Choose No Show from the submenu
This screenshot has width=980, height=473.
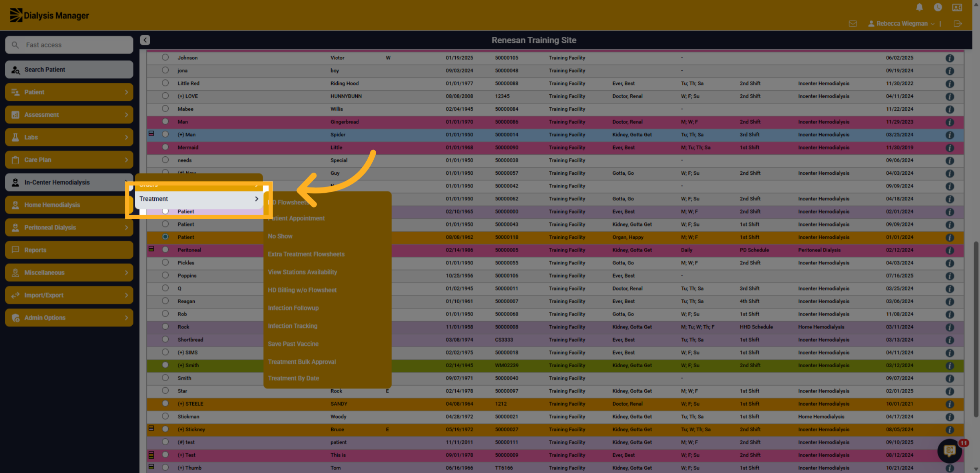point(280,236)
